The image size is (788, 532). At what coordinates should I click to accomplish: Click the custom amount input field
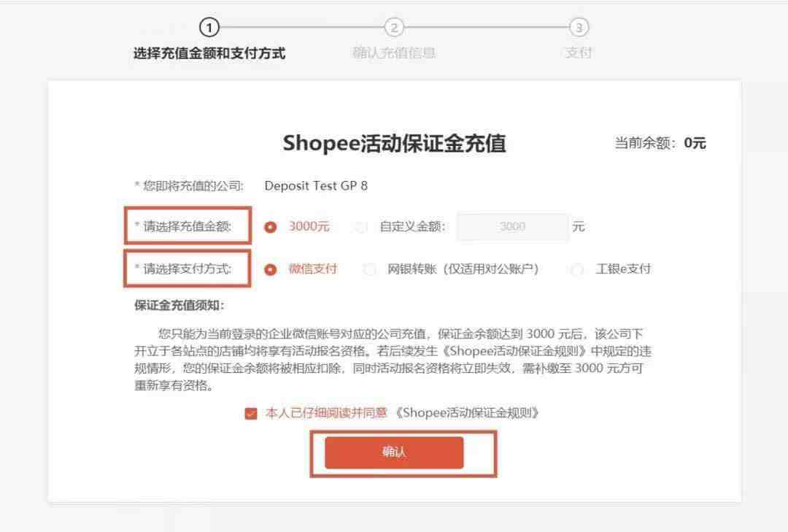[513, 227]
